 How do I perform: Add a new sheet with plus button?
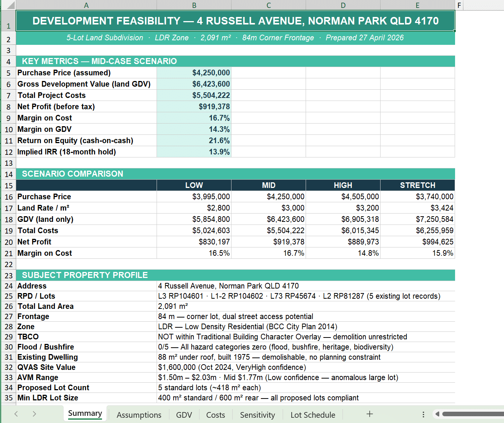tap(370, 414)
